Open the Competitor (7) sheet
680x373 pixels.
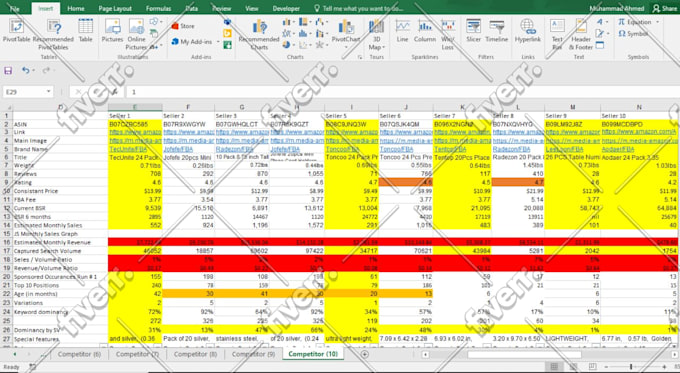137,354
